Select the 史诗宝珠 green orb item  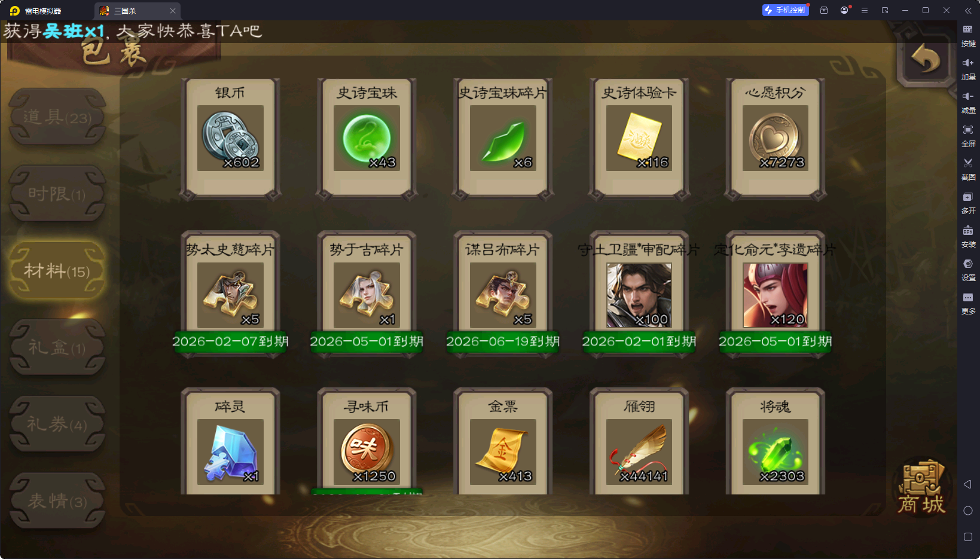[367, 139]
